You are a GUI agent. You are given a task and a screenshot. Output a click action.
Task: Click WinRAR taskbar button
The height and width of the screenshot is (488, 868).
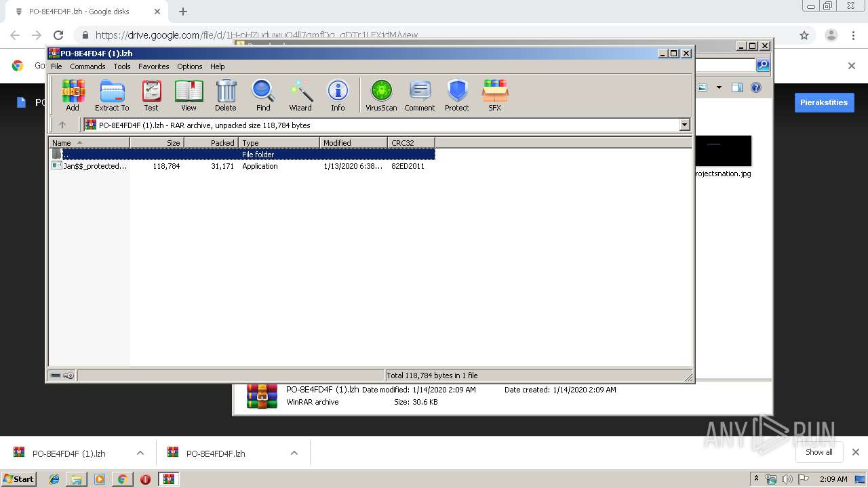tap(169, 479)
